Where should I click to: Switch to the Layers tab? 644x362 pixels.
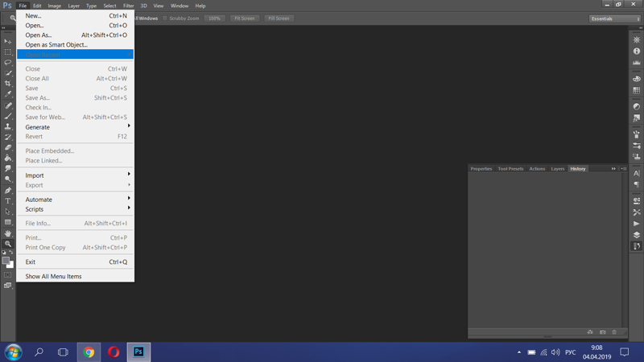tap(557, 169)
